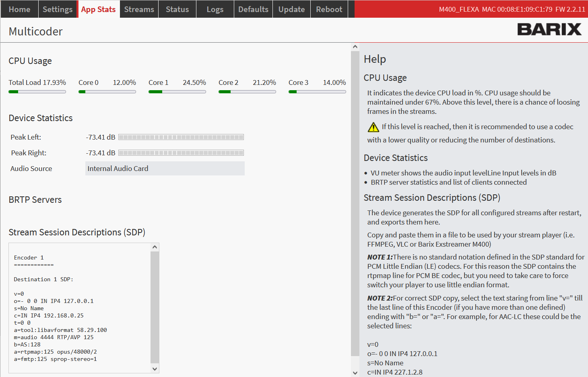This screenshot has width=588, height=377.
Task: Go to the Settings tab
Action: 58,9
